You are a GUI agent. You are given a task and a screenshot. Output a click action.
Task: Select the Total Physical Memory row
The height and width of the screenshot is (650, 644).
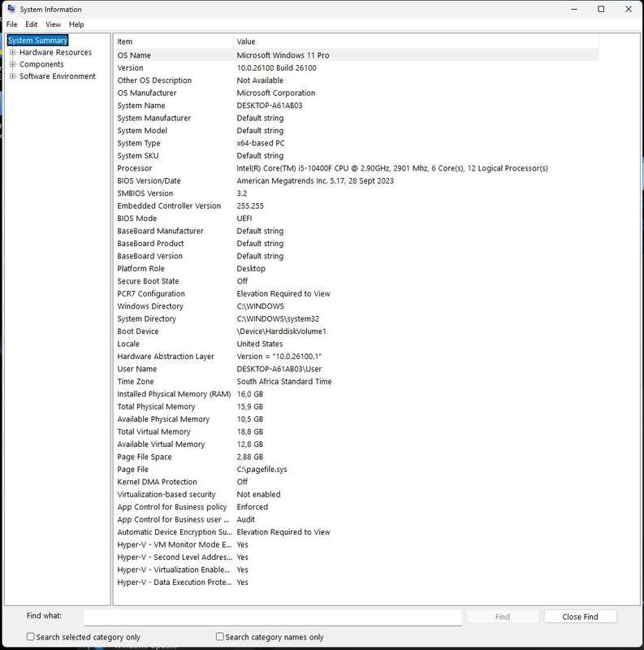[x=357, y=407]
